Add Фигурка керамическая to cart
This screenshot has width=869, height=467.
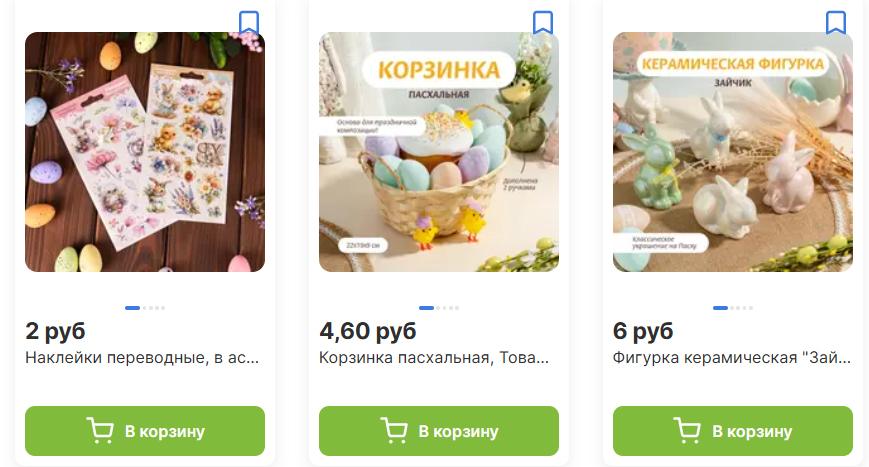pos(733,431)
